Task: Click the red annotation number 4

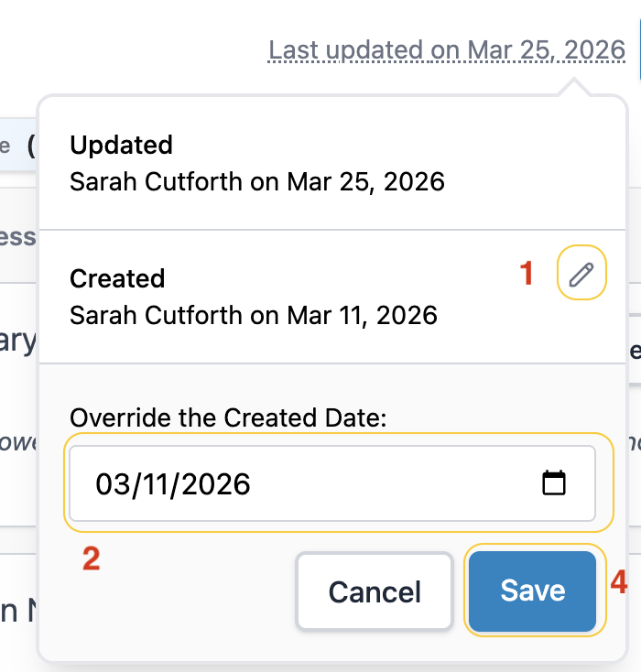Action: [x=619, y=582]
